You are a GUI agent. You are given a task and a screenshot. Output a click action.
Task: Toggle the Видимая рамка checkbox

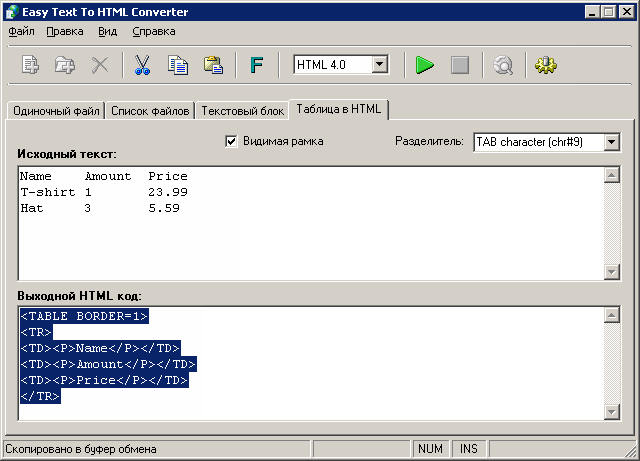pos(231,141)
